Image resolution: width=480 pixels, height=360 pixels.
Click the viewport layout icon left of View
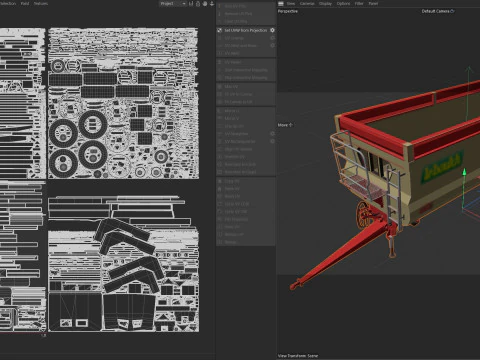[x=281, y=4]
